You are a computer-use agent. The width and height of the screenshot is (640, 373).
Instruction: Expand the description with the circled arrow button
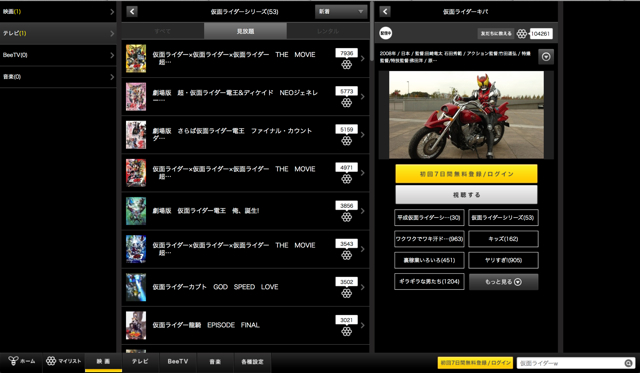coord(546,57)
